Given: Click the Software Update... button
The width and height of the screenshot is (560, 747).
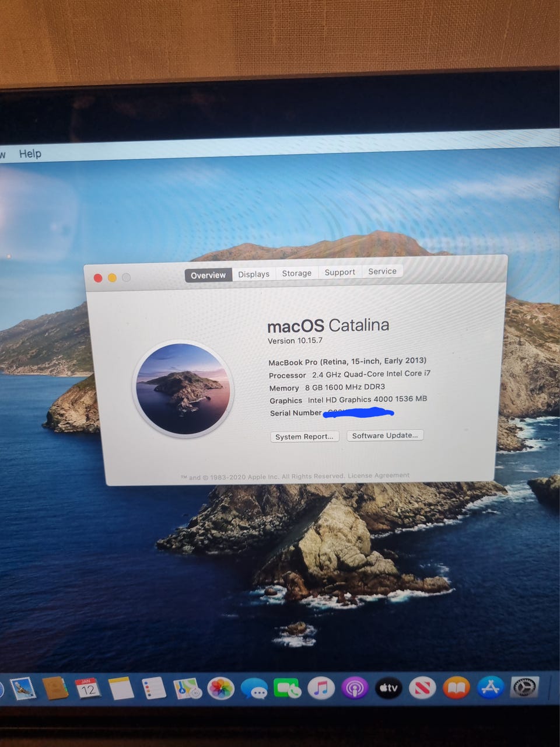Looking at the screenshot, I should (x=385, y=435).
